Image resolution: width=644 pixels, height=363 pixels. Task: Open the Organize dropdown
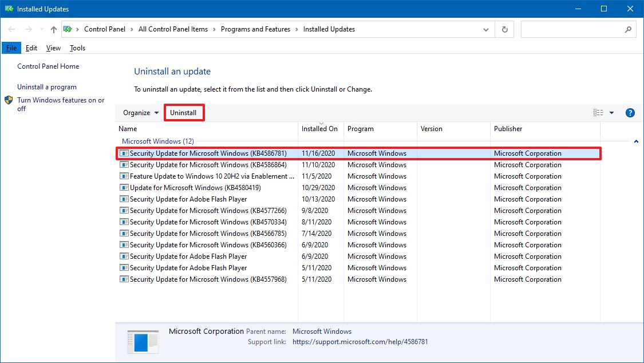coord(140,113)
